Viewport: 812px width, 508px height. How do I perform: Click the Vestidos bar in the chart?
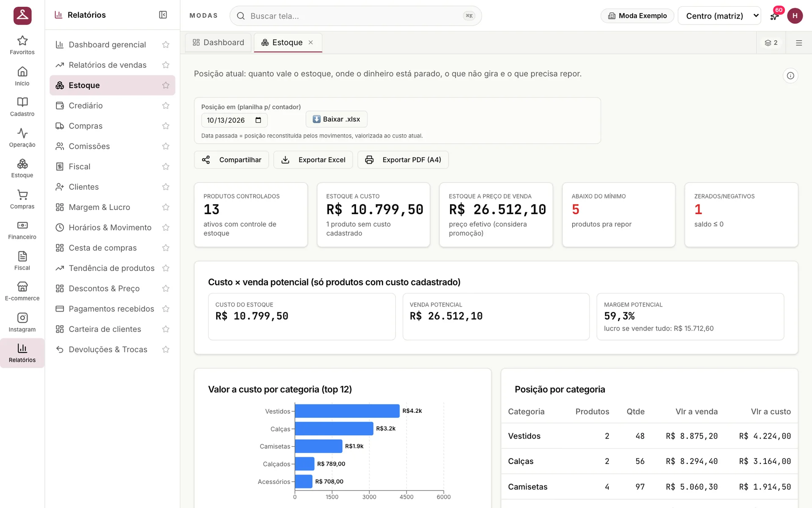[347, 411]
